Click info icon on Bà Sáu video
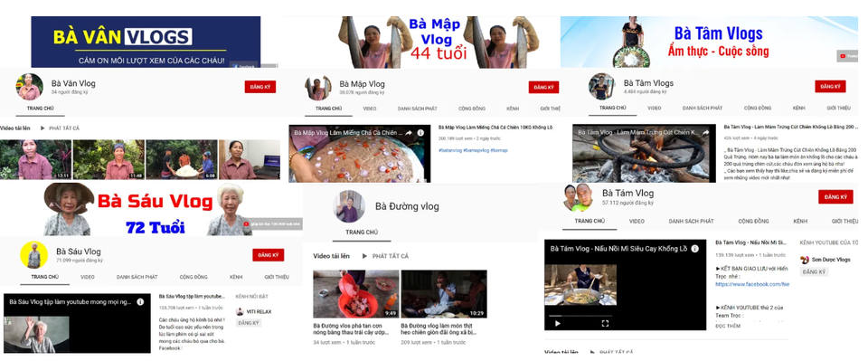Screen dimensions: 868x361 point(140,302)
